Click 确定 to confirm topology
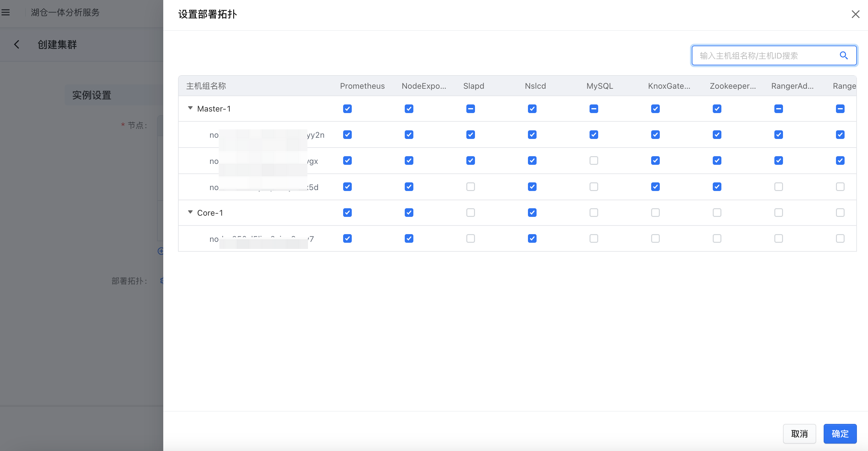 tap(840, 433)
